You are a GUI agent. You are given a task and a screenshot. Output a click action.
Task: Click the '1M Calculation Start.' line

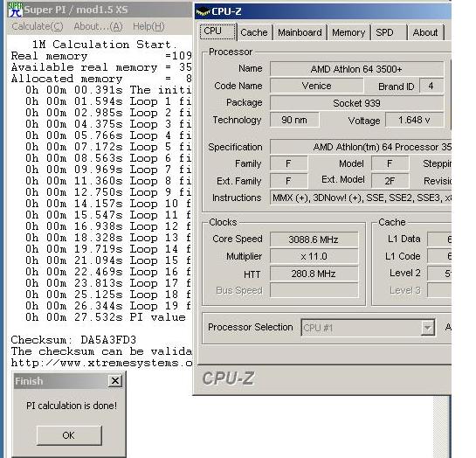click(104, 45)
